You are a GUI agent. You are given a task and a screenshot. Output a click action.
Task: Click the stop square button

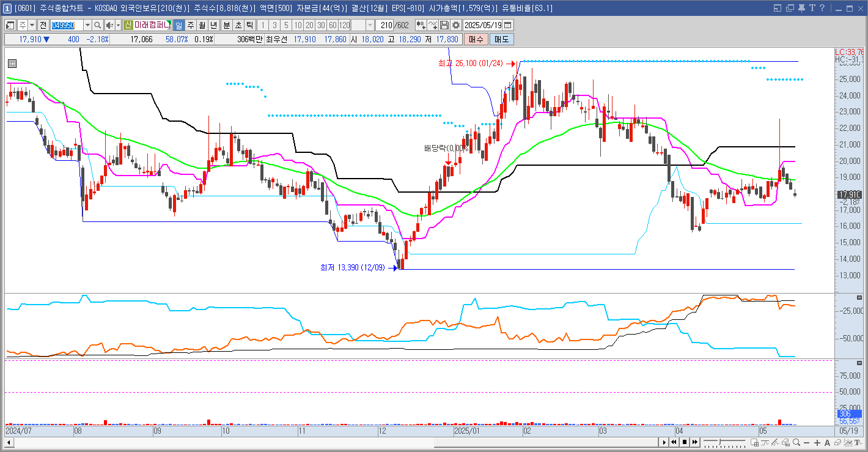click(x=685, y=442)
